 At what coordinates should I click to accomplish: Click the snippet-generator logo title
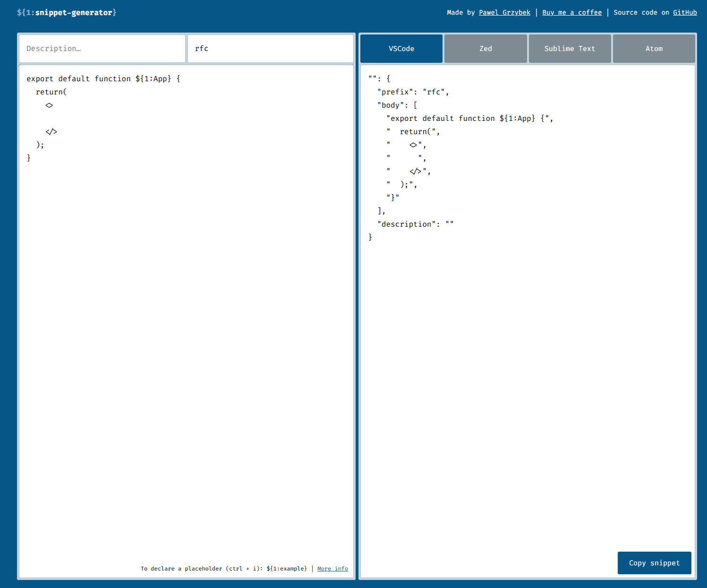pyautogui.click(x=67, y=12)
